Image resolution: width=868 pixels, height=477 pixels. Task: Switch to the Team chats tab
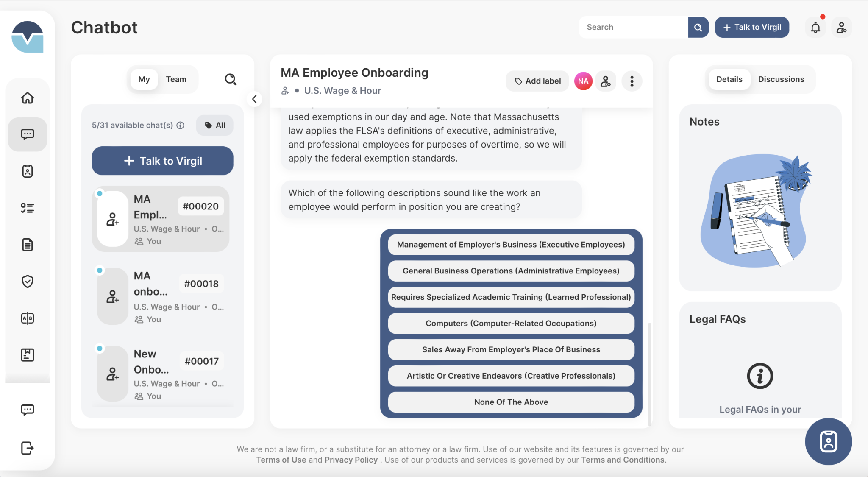pyautogui.click(x=176, y=79)
